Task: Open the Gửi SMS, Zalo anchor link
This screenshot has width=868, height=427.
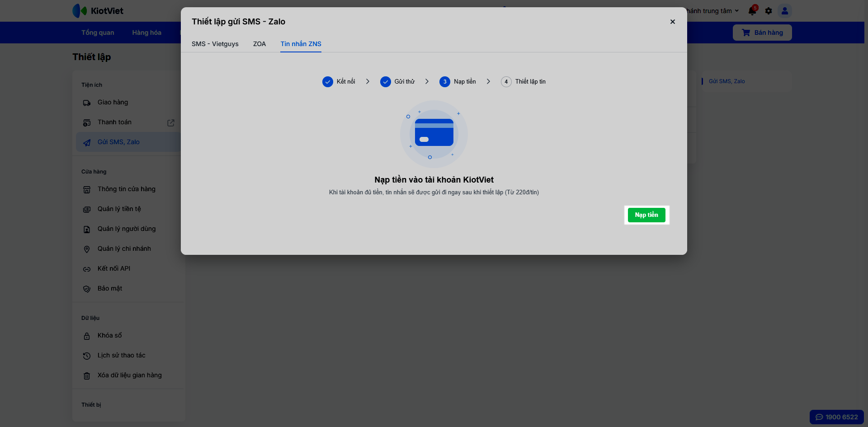Action: (726, 81)
